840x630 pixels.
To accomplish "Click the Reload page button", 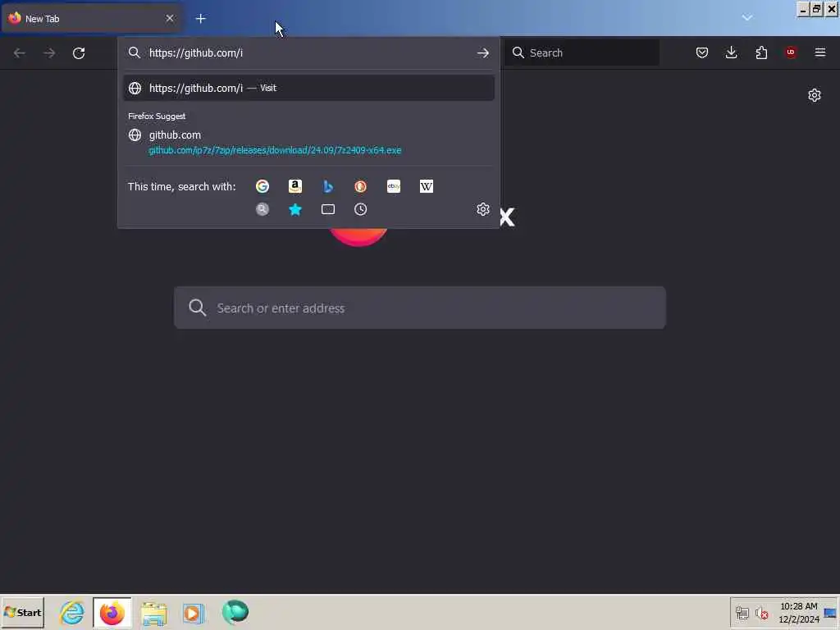I will click(79, 53).
